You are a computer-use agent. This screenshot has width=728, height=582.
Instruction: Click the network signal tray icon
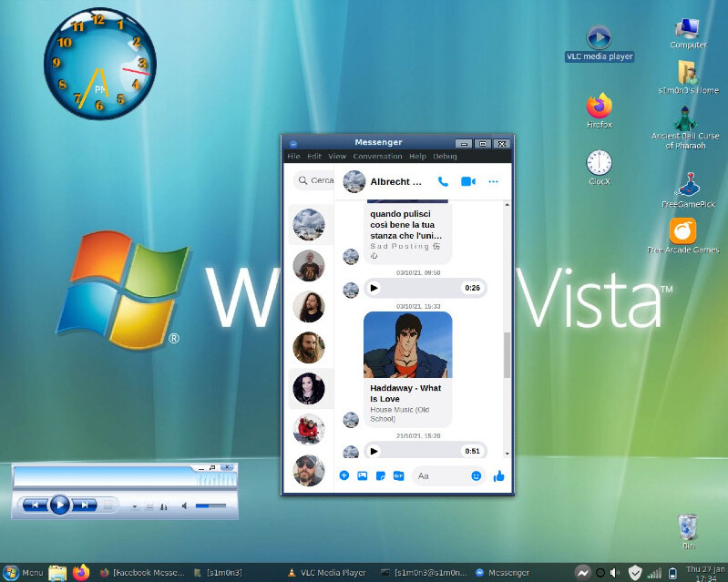(654, 573)
